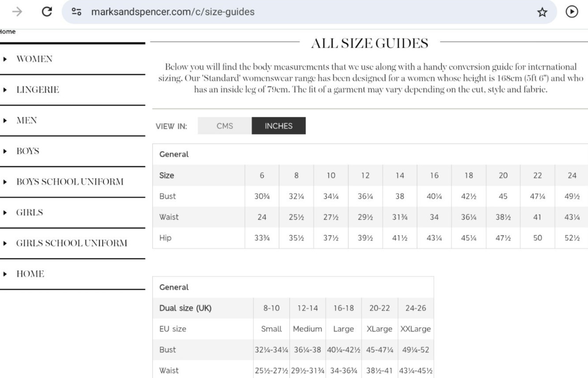Click the browser forward arrow
588x378 pixels.
click(x=17, y=12)
